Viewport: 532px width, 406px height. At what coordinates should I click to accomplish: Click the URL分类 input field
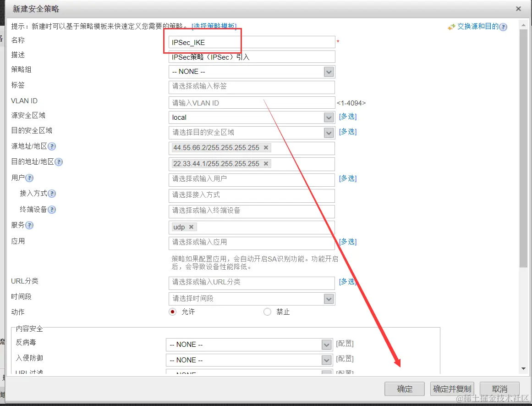coord(252,283)
